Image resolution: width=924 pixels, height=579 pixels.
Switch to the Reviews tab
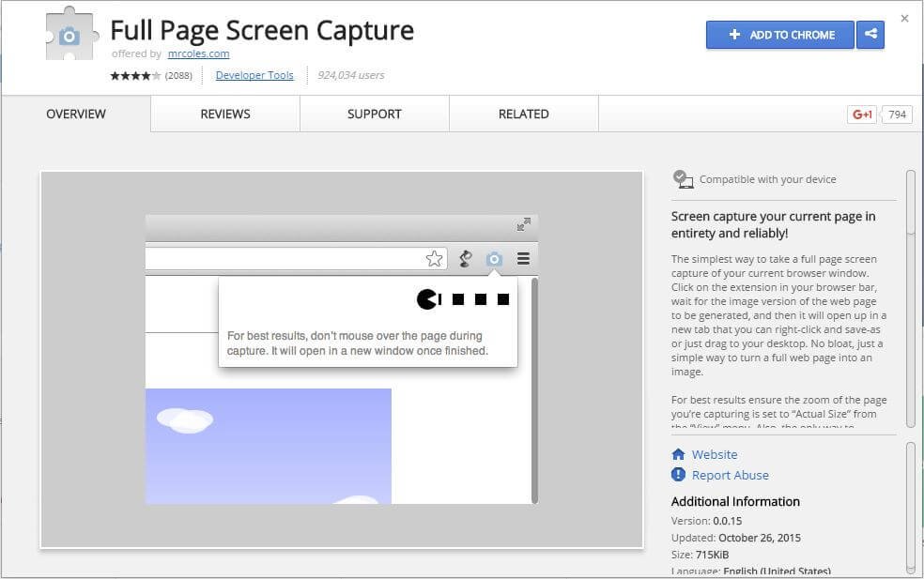[225, 114]
